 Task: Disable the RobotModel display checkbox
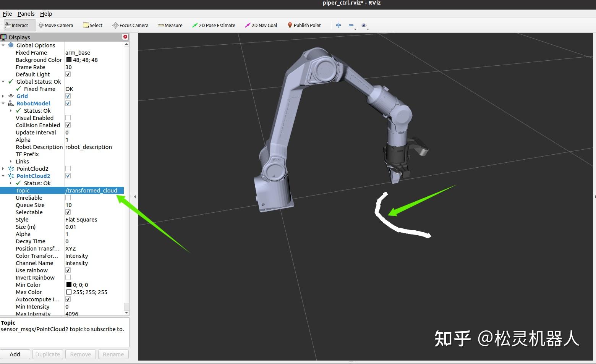[x=68, y=103]
